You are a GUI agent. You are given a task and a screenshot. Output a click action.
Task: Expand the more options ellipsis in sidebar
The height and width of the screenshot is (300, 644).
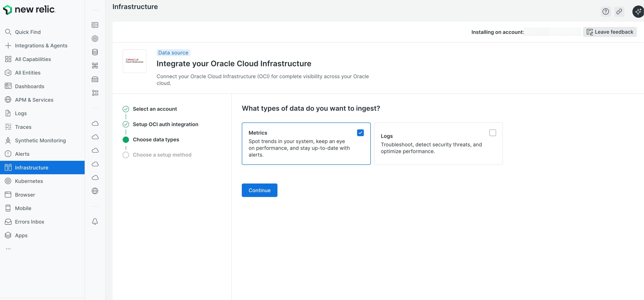pyautogui.click(x=8, y=249)
